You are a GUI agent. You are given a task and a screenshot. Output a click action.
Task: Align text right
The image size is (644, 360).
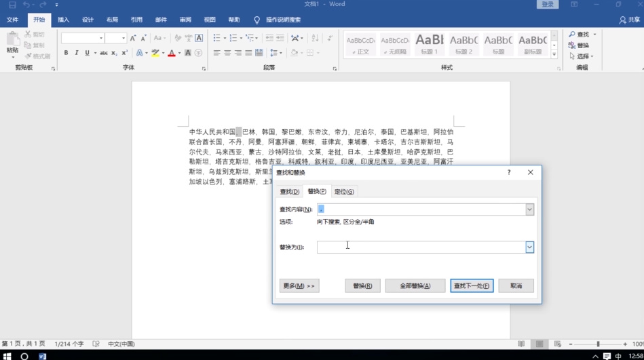tap(238, 53)
